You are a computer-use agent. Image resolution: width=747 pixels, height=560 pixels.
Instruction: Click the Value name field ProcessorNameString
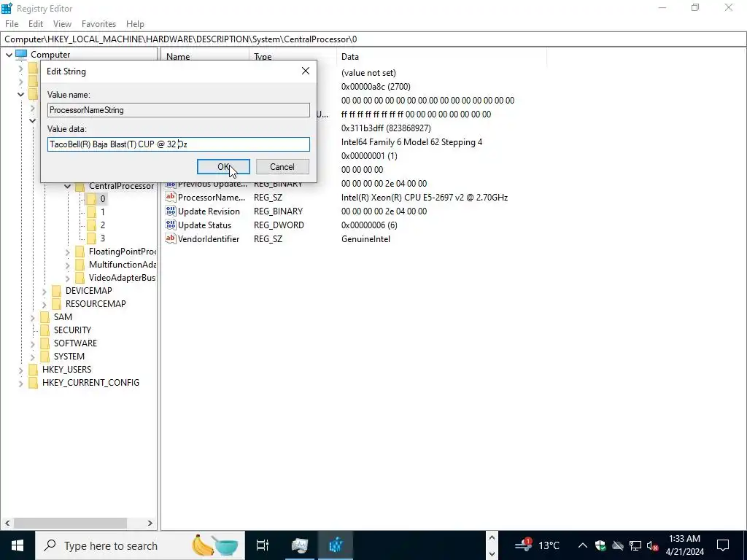[179, 110]
